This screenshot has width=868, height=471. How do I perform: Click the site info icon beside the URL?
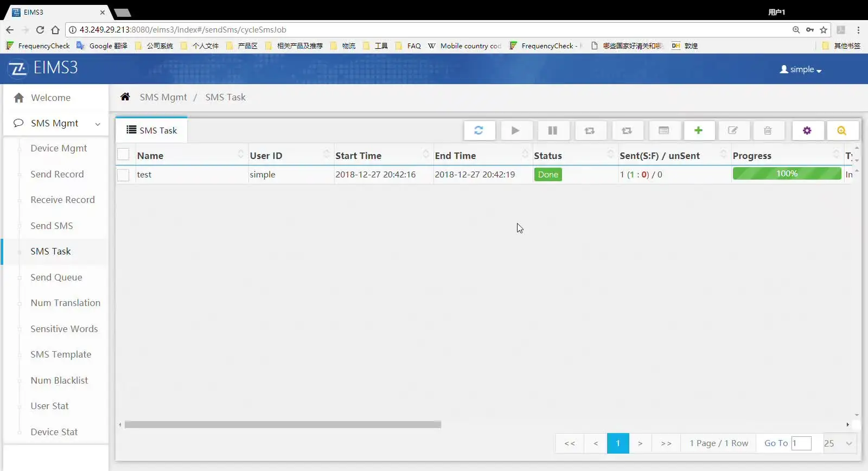point(73,30)
